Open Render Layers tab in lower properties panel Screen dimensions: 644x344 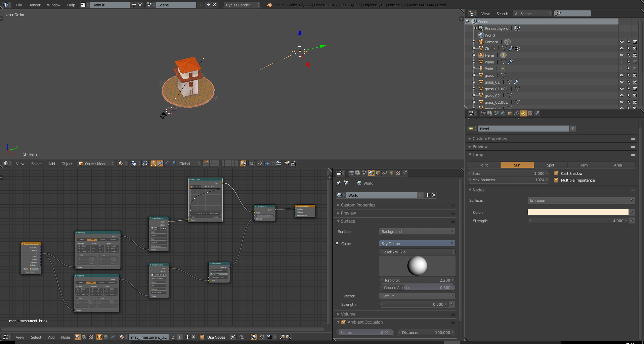pos(358,173)
